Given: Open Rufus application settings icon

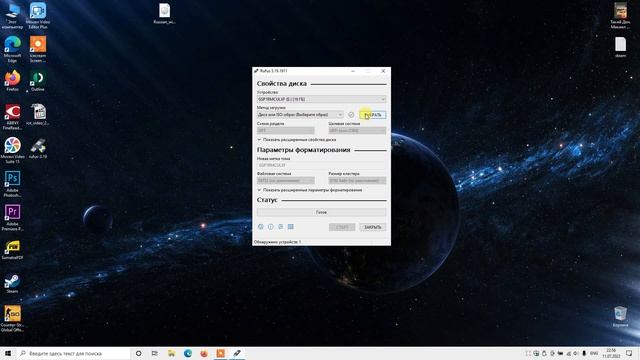Looking at the screenshot, I should (x=280, y=227).
